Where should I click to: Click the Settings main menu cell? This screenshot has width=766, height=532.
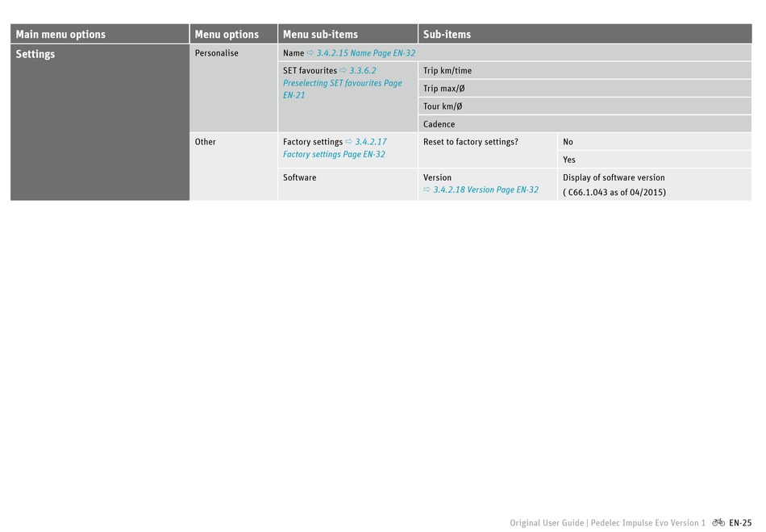pyautogui.click(x=100, y=123)
